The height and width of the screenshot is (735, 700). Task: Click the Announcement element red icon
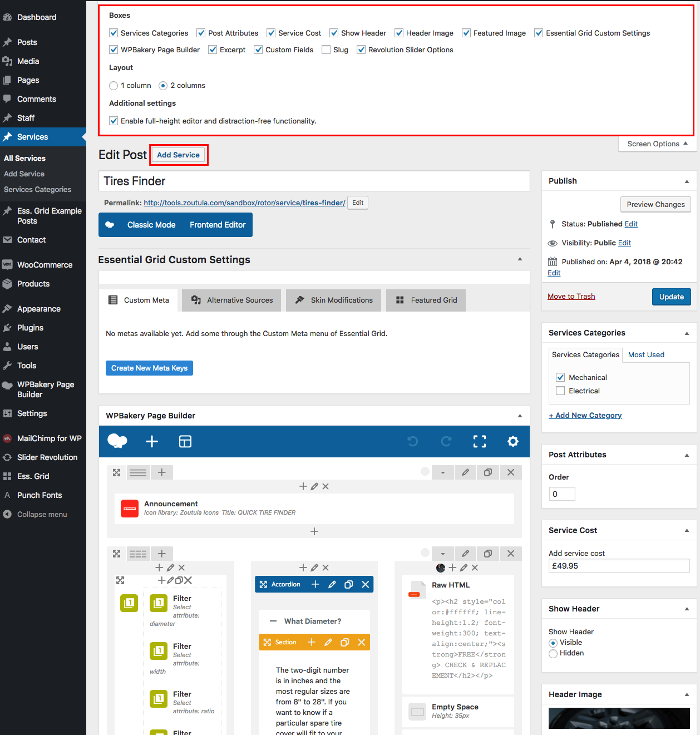coord(130,508)
